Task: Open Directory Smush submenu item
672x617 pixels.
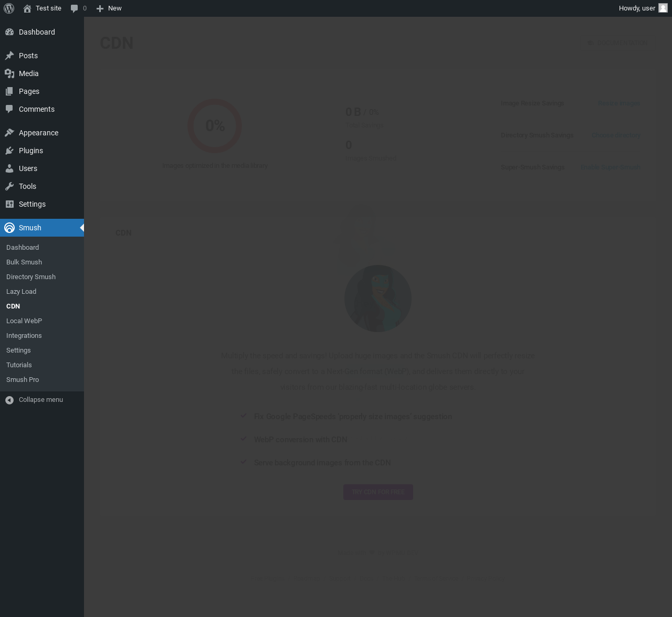Action: click(31, 277)
